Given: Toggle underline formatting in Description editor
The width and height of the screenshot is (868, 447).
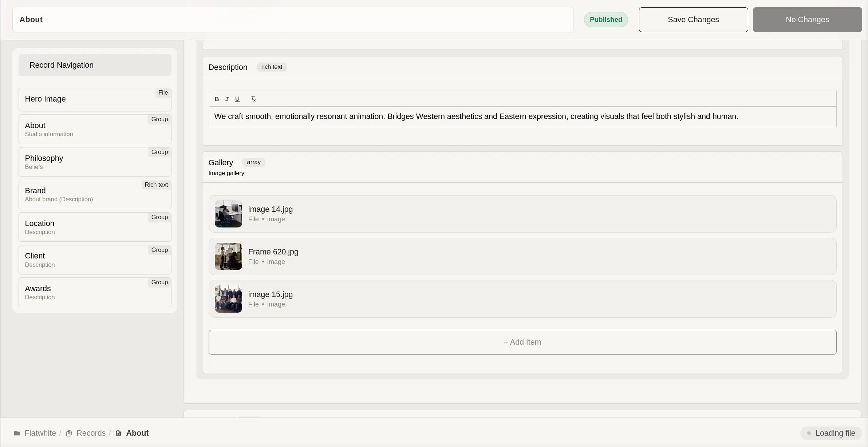Looking at the screenshot, I should pyautogui.click(x=237, y=99).
